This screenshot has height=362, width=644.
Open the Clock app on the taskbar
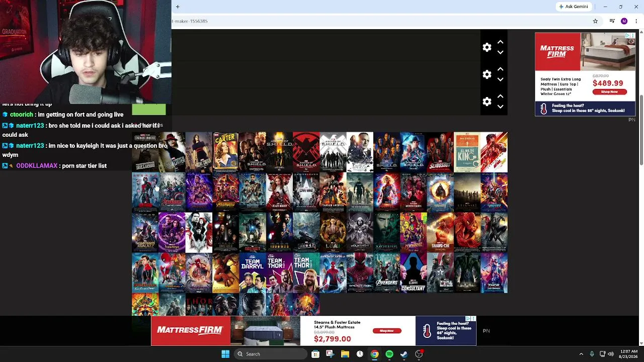point(360,354)
